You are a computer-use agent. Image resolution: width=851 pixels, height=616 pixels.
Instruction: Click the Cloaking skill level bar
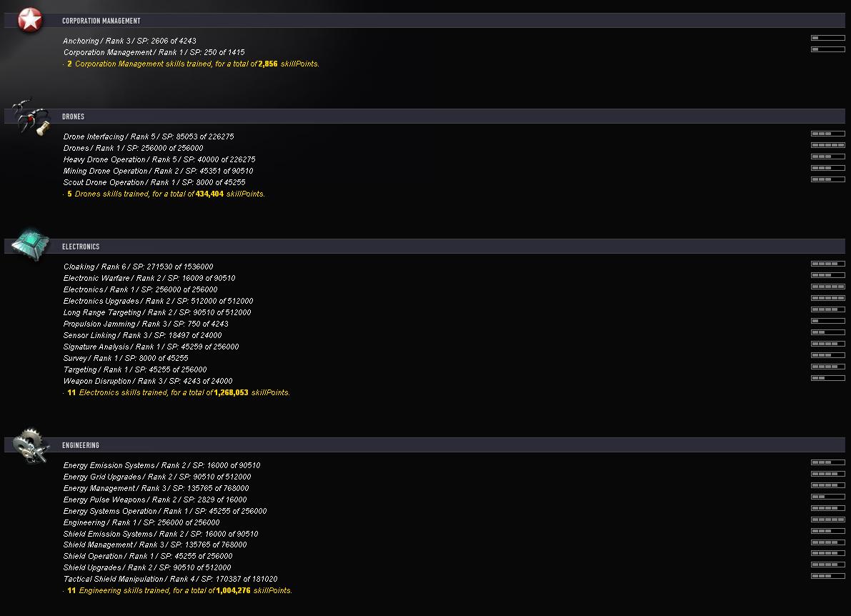(x=827, y=264)
